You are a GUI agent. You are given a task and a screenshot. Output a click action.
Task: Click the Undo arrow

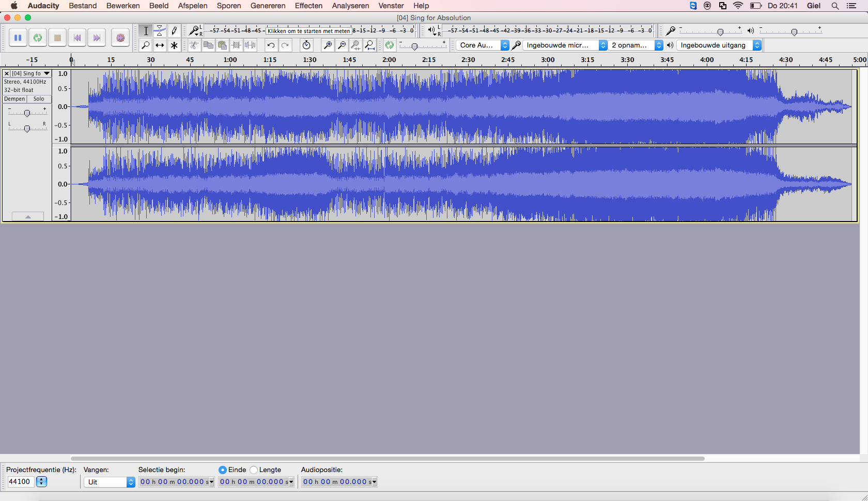271,45
